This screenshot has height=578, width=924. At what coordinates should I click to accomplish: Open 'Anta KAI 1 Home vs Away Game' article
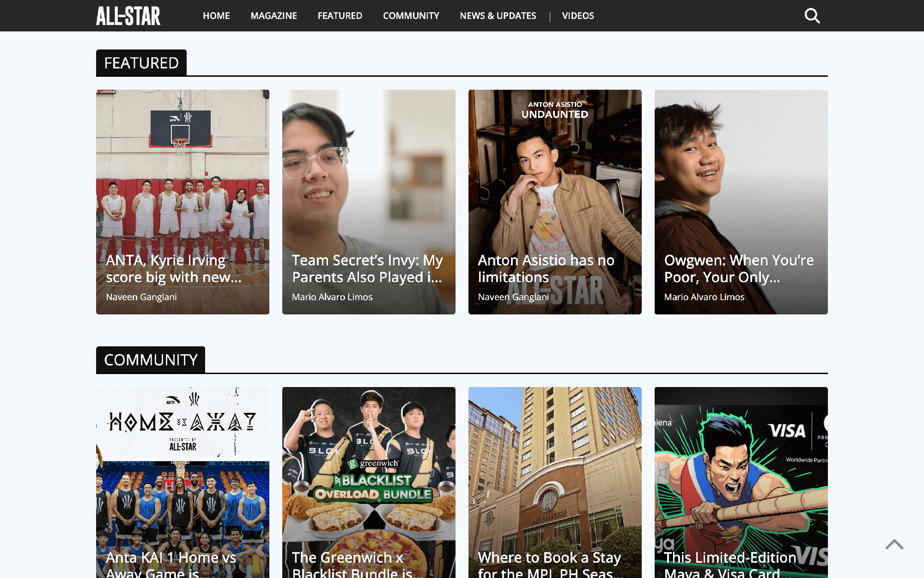tap(171, 565)
